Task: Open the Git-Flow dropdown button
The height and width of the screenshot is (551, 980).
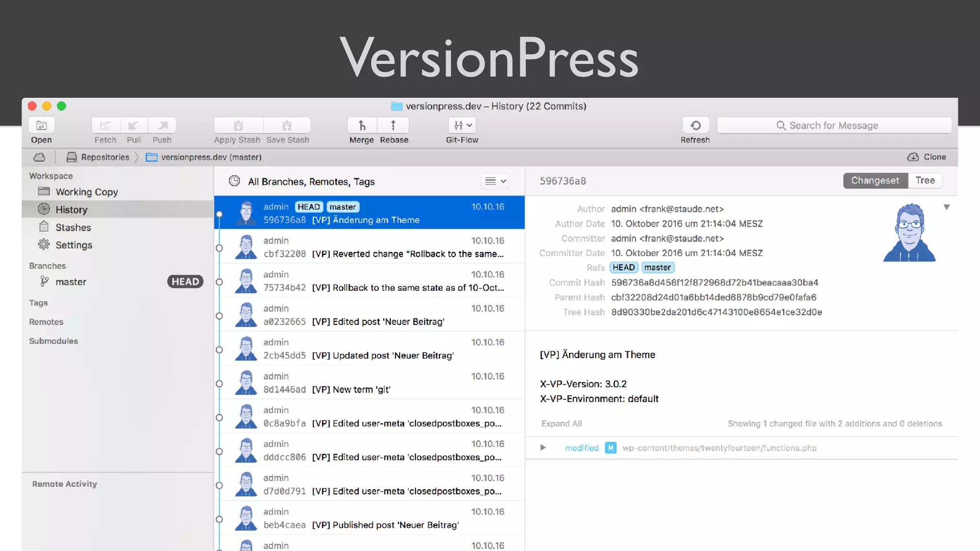Action: 462,125
